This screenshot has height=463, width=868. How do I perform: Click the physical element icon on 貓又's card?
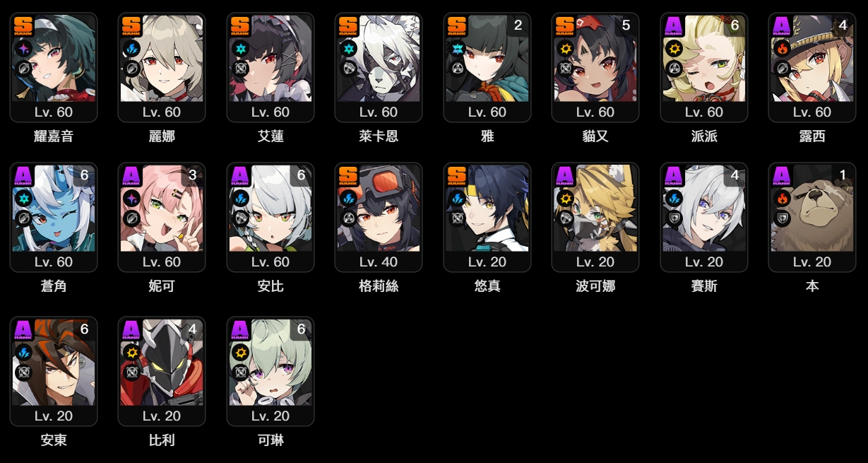(x=565, y=49)
